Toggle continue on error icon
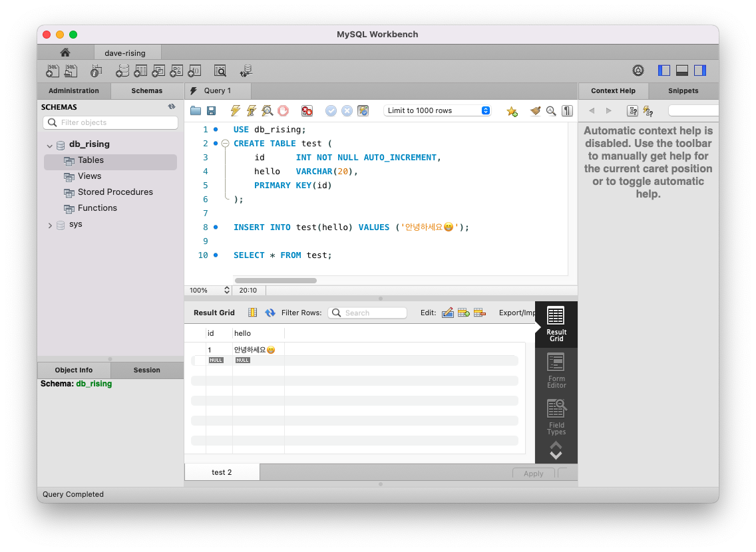Viewport: 756px width, 552px height. click(307, 111)
